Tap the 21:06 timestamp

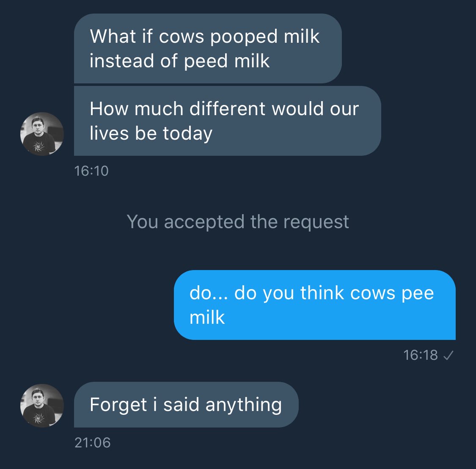pos(93,443)
